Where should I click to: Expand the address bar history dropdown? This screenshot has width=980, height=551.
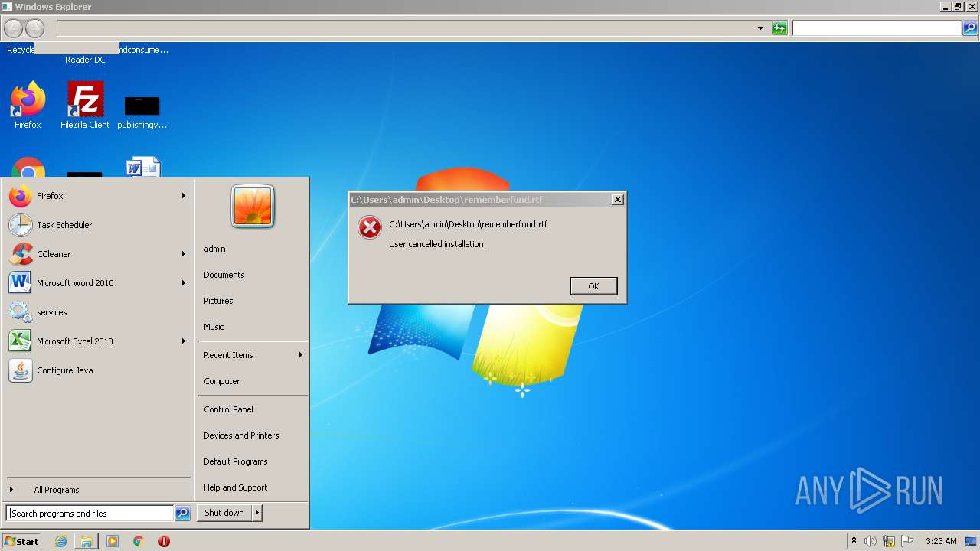tap(760, 28)
